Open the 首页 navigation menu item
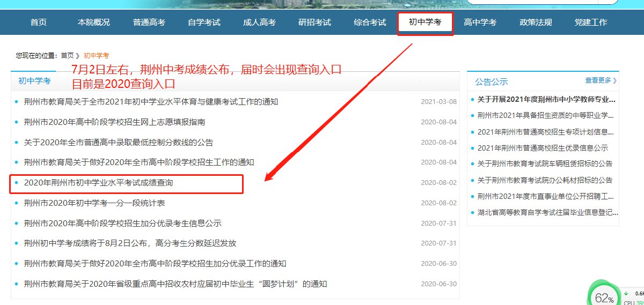 pos(39,23)
